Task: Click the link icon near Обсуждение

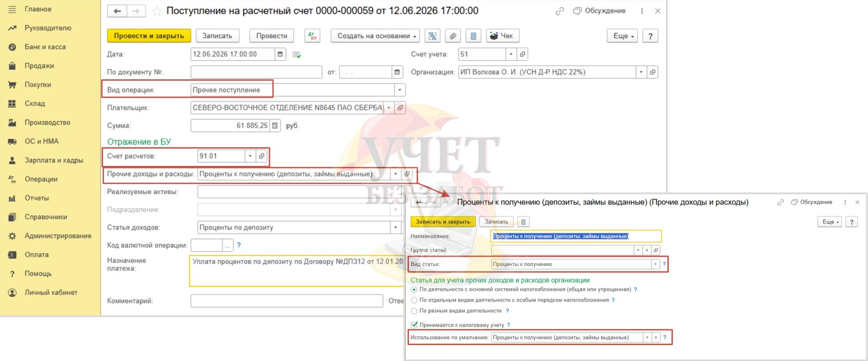Action: tap(559, 11)
